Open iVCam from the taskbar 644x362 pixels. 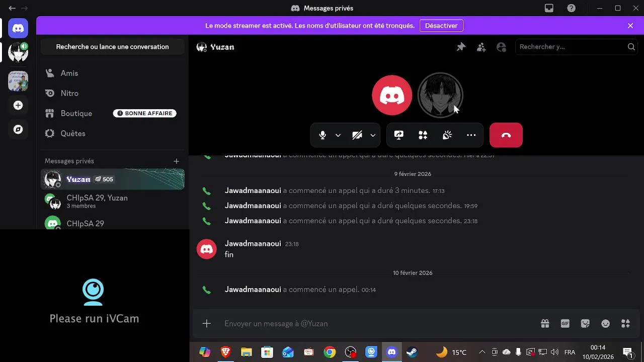coord(371,352)
